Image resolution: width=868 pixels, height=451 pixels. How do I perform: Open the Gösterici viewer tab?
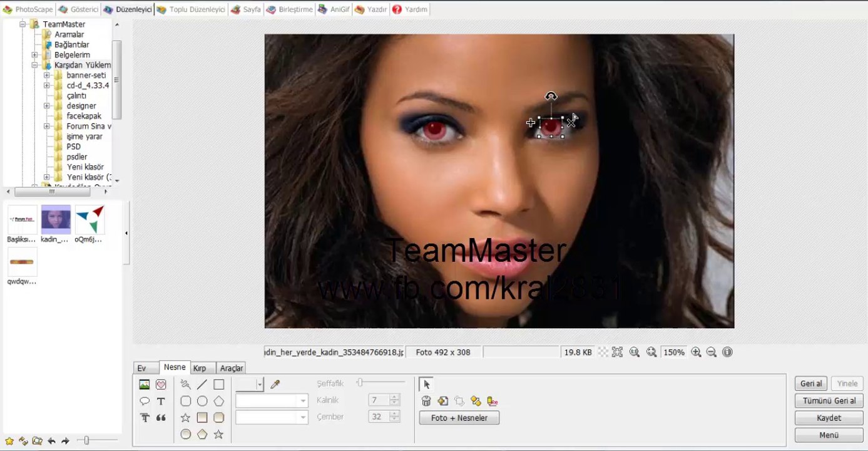click(78, 9)
